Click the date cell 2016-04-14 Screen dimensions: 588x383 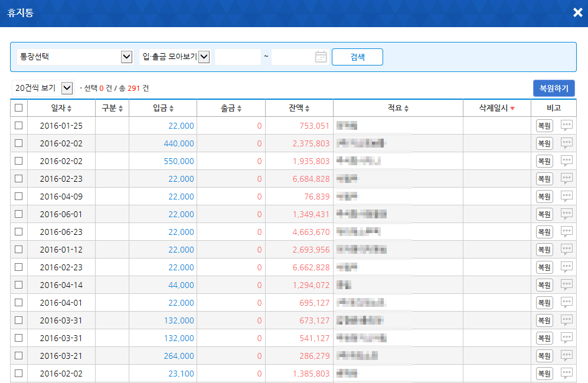point(61,285)
